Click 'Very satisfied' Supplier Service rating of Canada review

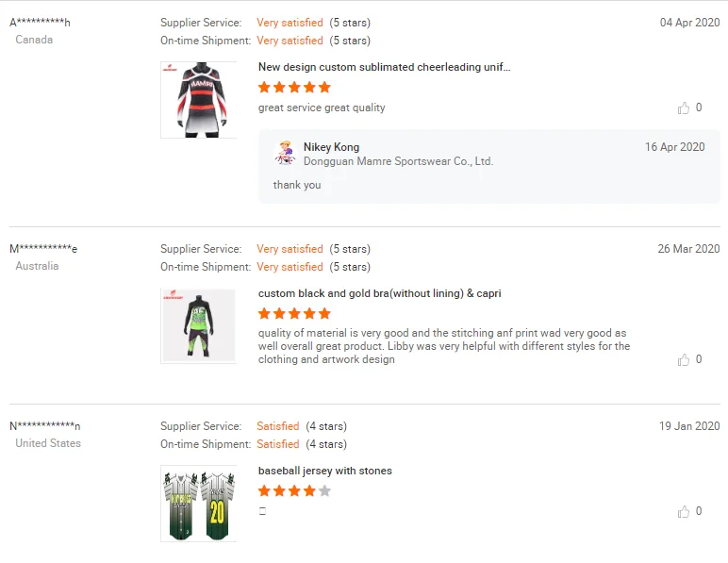tap(290, 23)
